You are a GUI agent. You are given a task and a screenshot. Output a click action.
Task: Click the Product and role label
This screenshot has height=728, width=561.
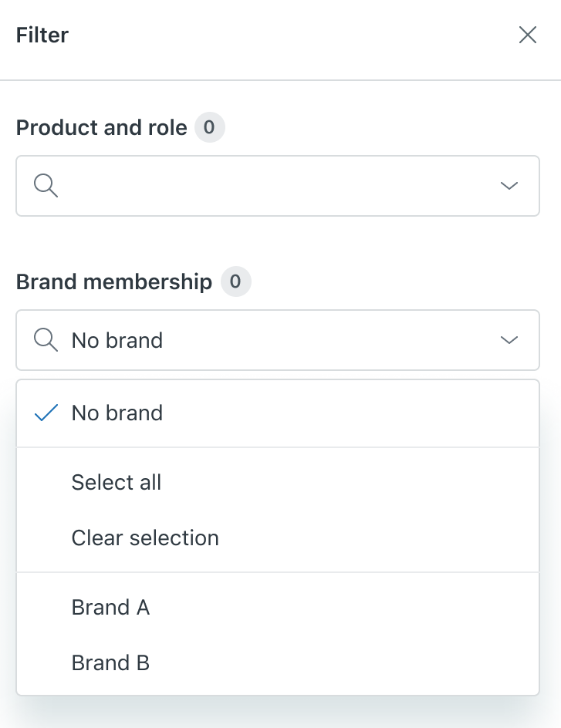click(x=102, y=127)
